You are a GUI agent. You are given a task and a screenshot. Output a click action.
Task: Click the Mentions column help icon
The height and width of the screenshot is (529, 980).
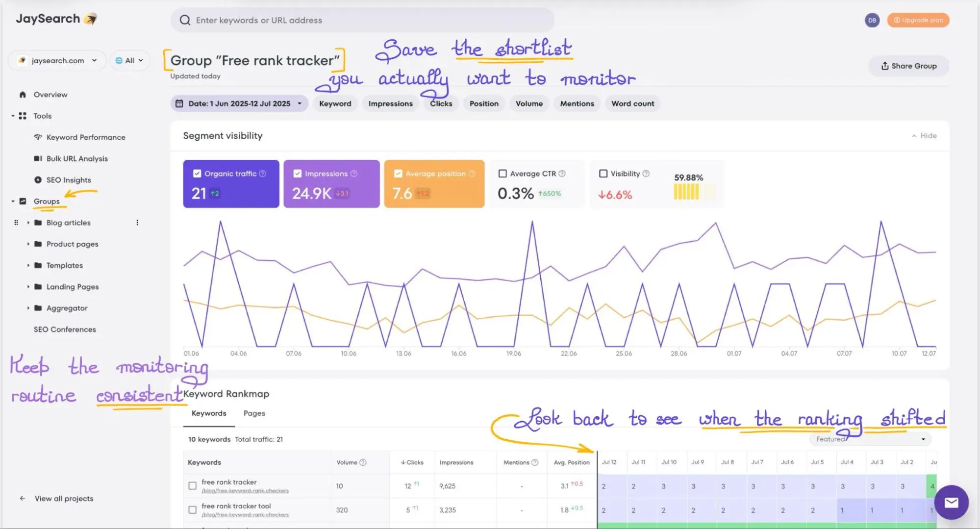click(x=535, y=462)
